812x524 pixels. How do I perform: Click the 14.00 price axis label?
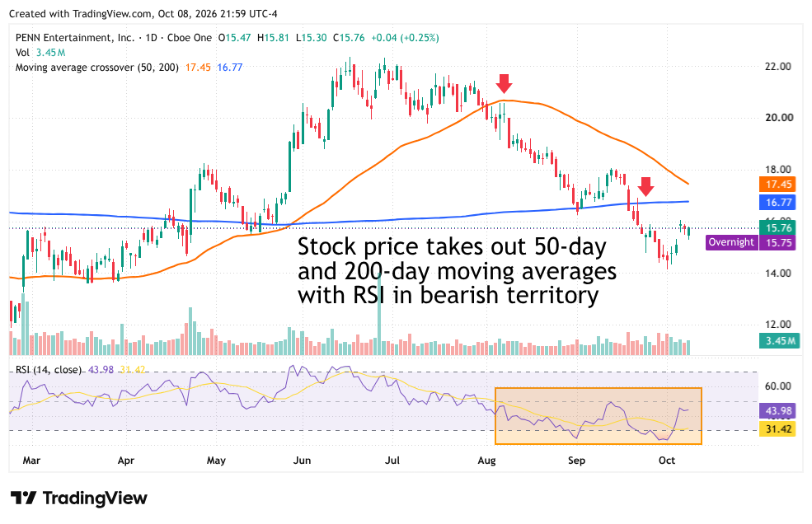(778, 273)
